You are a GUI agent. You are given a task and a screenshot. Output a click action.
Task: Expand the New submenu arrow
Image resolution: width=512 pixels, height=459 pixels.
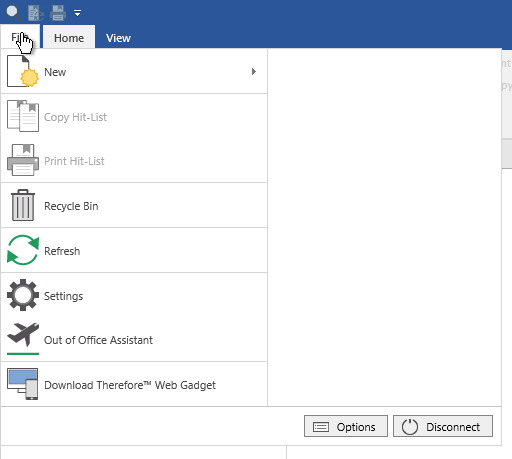point(254,72)
